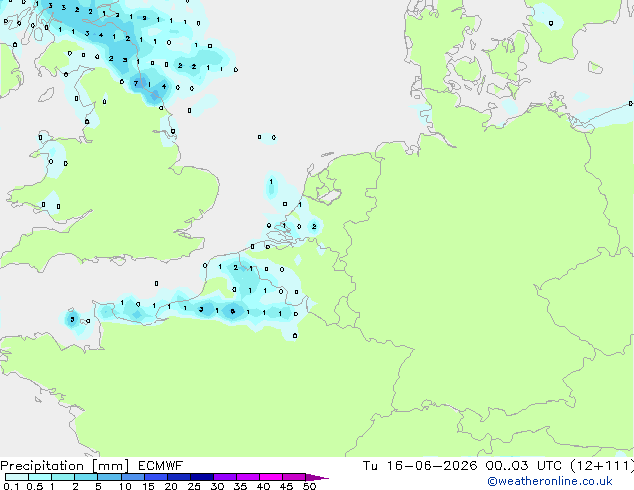634x490 pixels.
Task: Click the '6' rainfall value over northern France
Action: [x=232, y=311]
